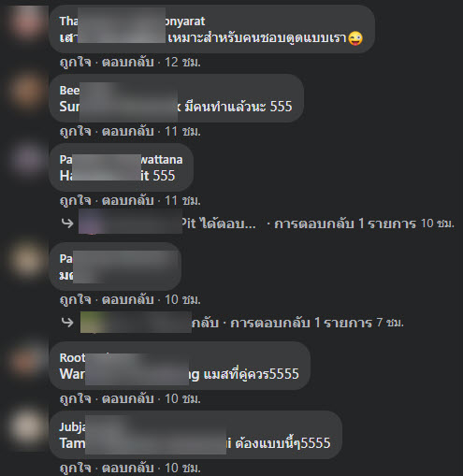Click the small avatar in the 'Pit ได้ตอบ' reply row

pyautogui.click(x=89, y=223)
